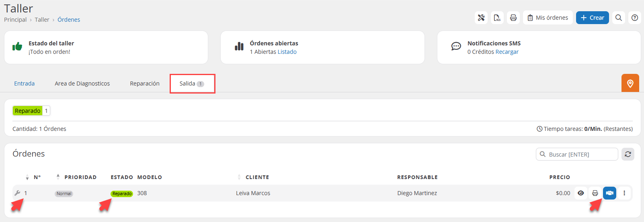The height and width of the screenshot is (222, 644).
Task: Open the Recargar SMS credits link
Action: (x=507, y=52)
